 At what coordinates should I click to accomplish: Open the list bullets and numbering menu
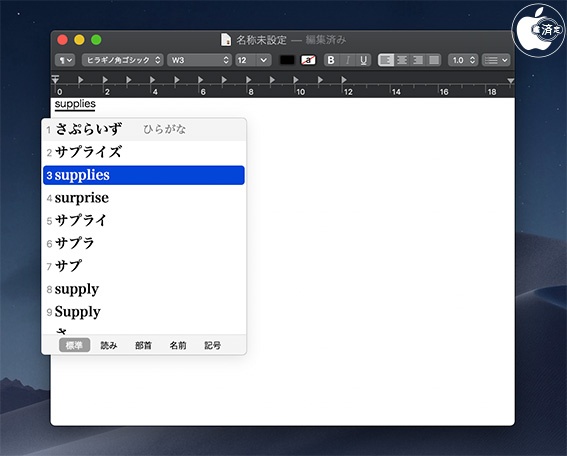click(496, 60)
